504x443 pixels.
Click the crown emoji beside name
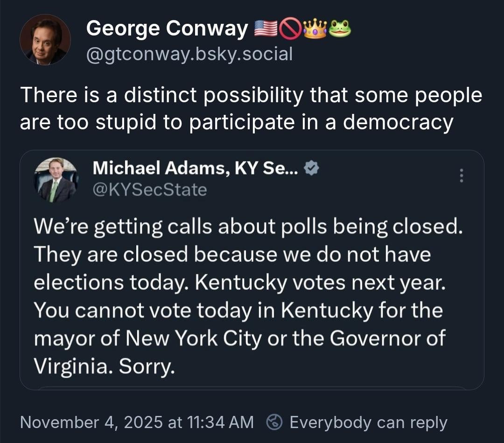coord(315,30)
